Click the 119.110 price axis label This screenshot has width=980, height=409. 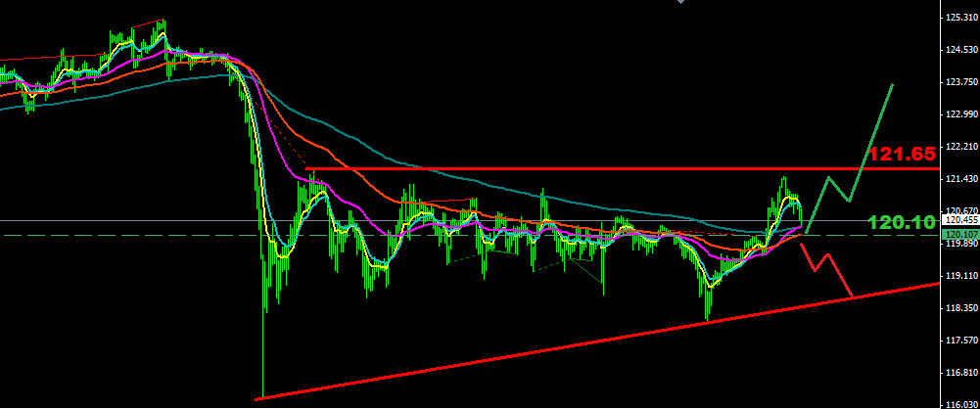click(x=961, y=276)
